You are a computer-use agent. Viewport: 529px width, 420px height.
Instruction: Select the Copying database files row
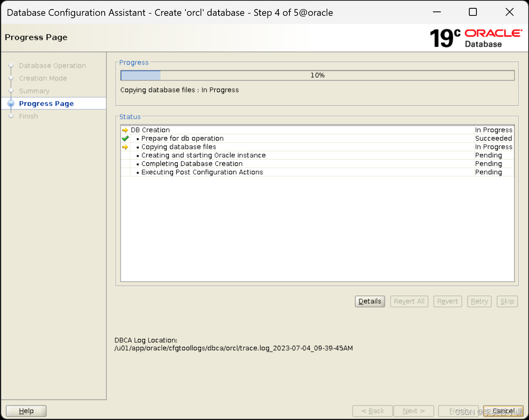coord(317,147)
